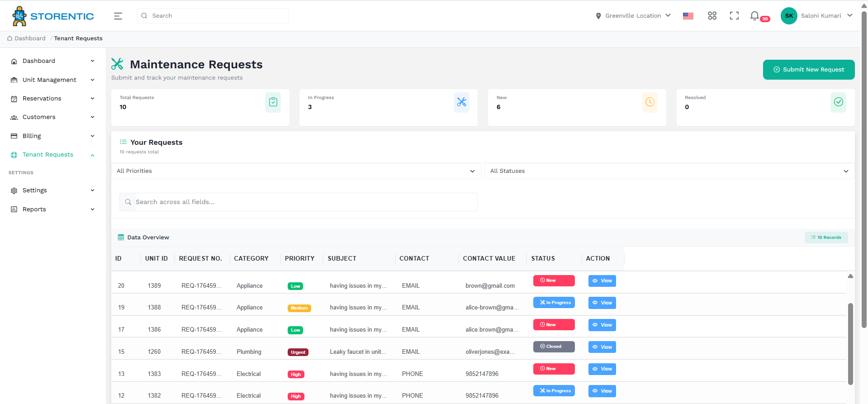Open Customers menu item
The image size is (868, 404).
tap(53, 117)
